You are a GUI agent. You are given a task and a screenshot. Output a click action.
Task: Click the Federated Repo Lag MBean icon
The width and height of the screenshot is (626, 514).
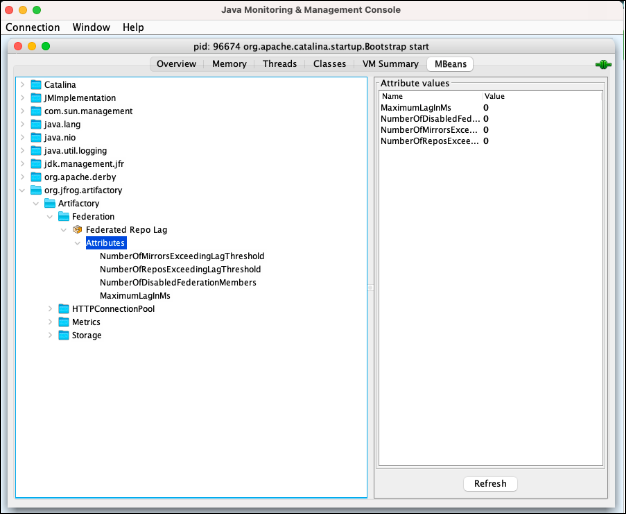[77, 230]
